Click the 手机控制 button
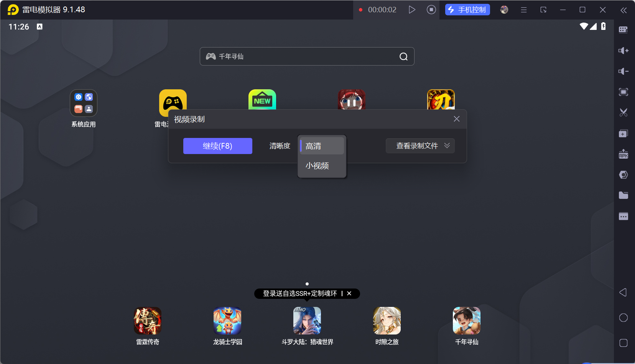The image size is (635, 364). coord(467,10)
